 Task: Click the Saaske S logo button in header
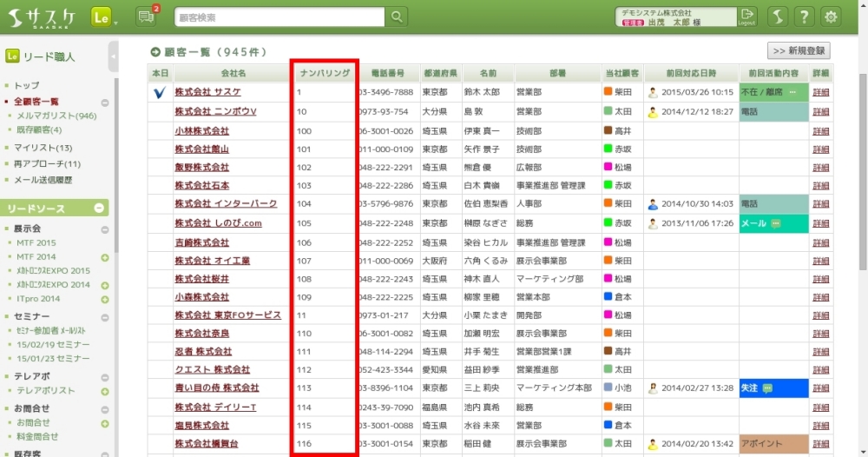click(x=779, y=17)
